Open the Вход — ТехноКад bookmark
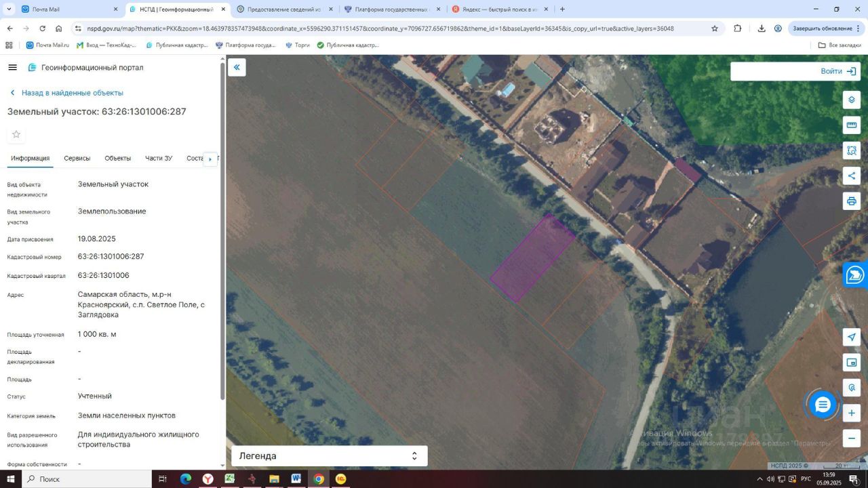The image size is (868, 488). 106,45
